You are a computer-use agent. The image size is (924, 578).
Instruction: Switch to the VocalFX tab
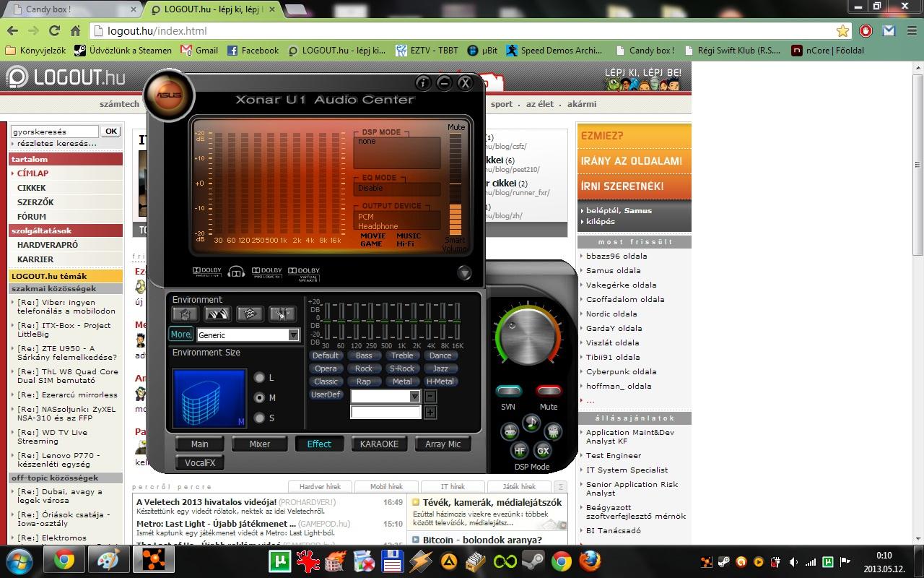tap(200, 462)
